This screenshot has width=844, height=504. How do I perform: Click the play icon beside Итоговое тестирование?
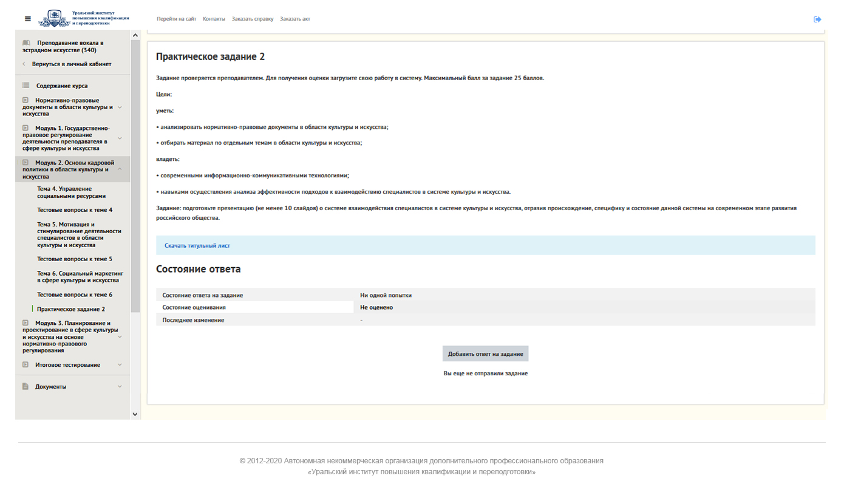(26, 365)
